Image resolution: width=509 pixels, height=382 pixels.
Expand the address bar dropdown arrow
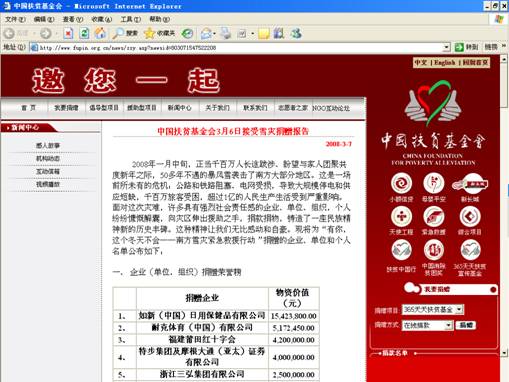(447, 47)
